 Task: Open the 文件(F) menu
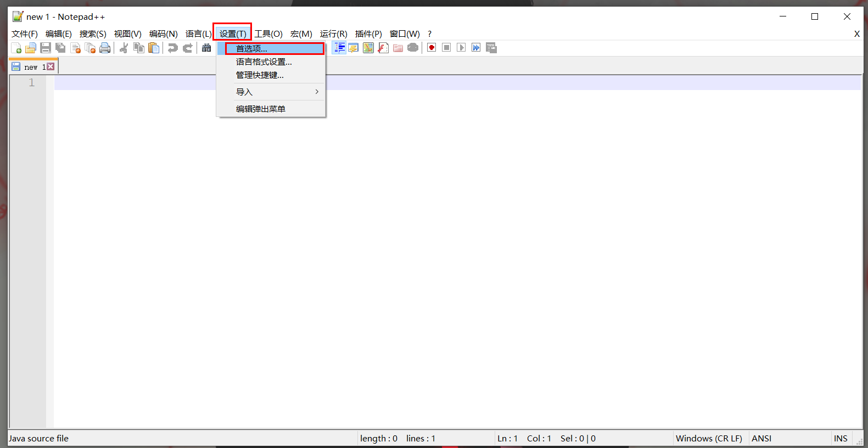pos(25,34)
